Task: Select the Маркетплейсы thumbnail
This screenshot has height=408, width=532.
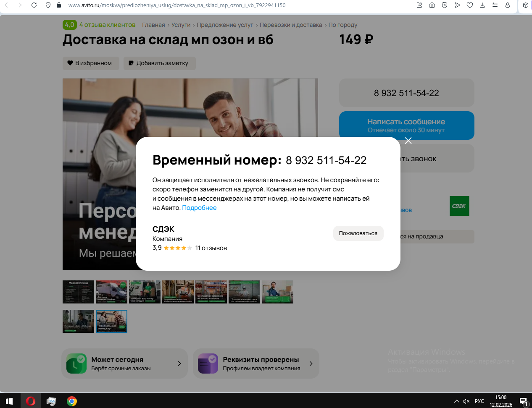Action: [x=78, y=292]
